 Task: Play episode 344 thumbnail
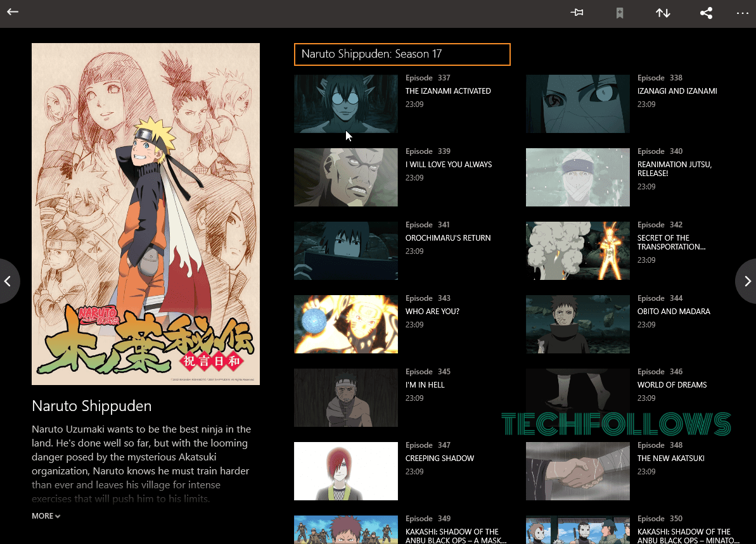coord(577,324)
